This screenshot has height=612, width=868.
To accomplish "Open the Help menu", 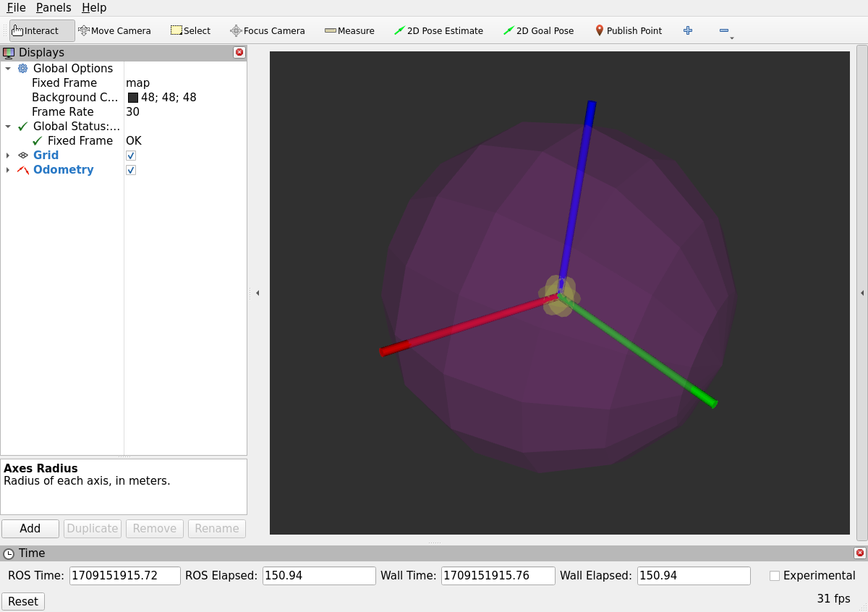I will 94,8.
